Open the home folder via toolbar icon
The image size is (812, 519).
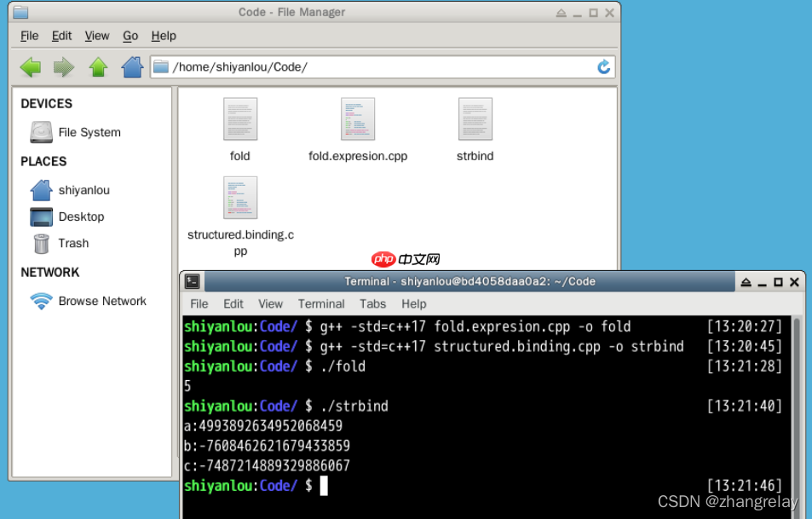pos(131,66)
